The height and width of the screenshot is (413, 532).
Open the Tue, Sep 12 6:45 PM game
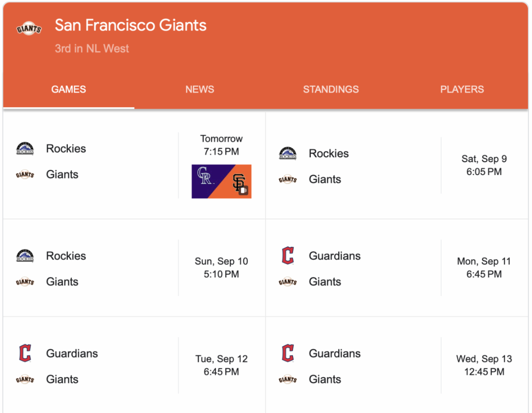pos(221,365)
